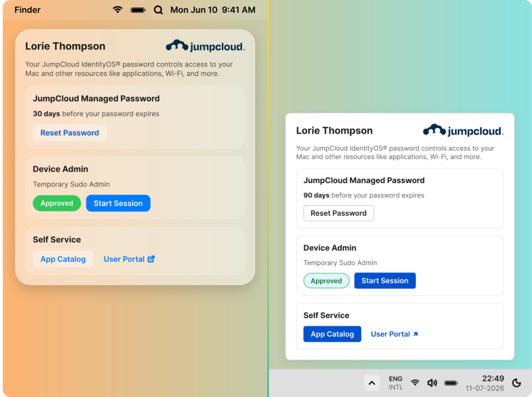Open App Catalog in the Windows panel

332,334
